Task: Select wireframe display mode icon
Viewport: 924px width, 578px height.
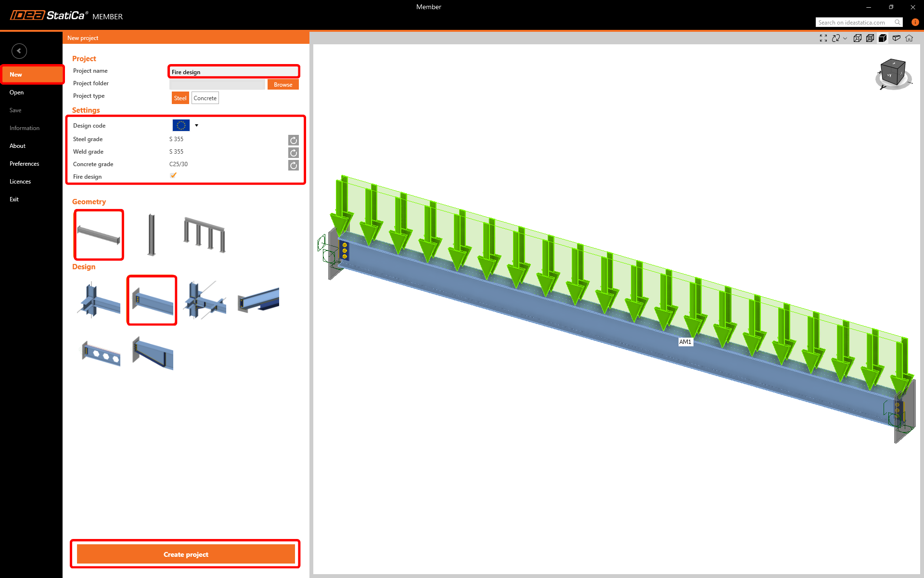Action: click(x=858, y=38)
